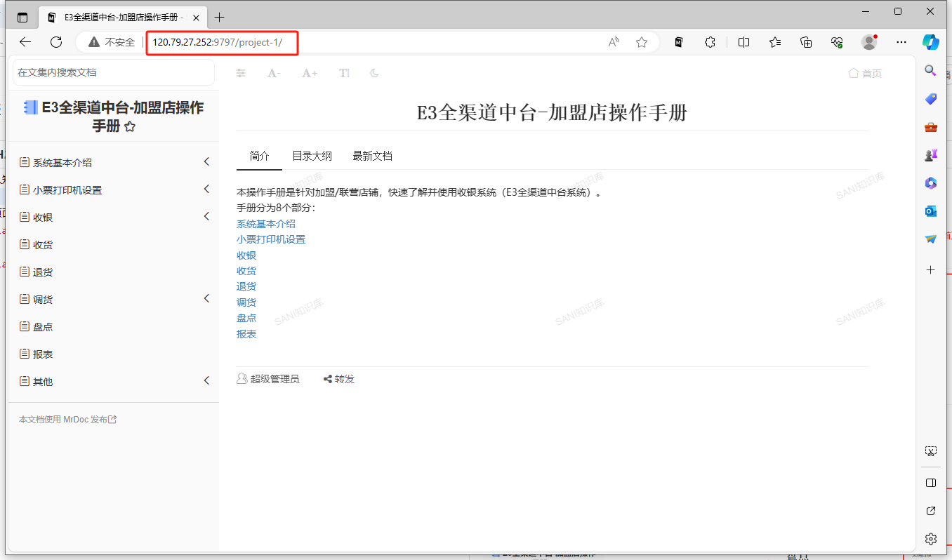Viewport: 952px width, 560px height.
Task: Switch to the 最新文档 tab
Action: (372, 156)
